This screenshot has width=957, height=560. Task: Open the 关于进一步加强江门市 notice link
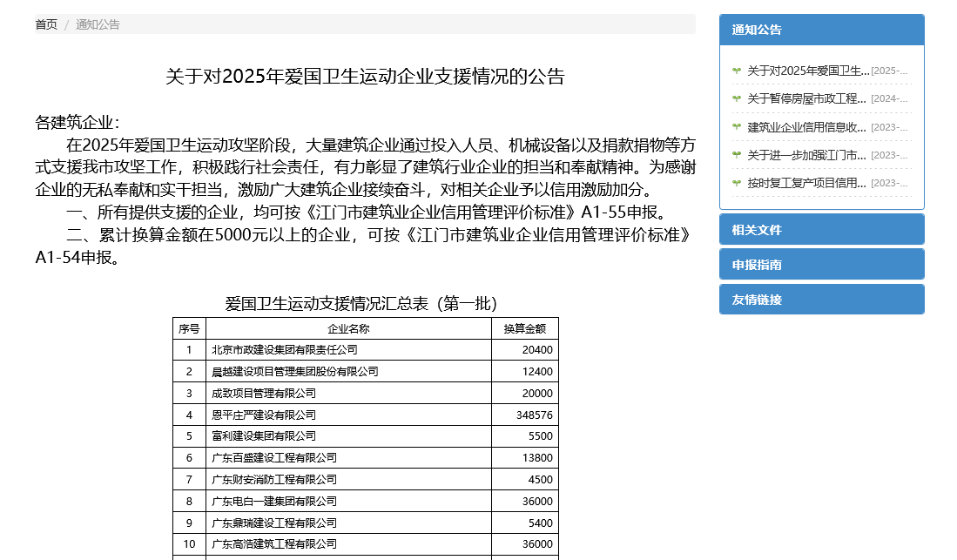point(807,155)
